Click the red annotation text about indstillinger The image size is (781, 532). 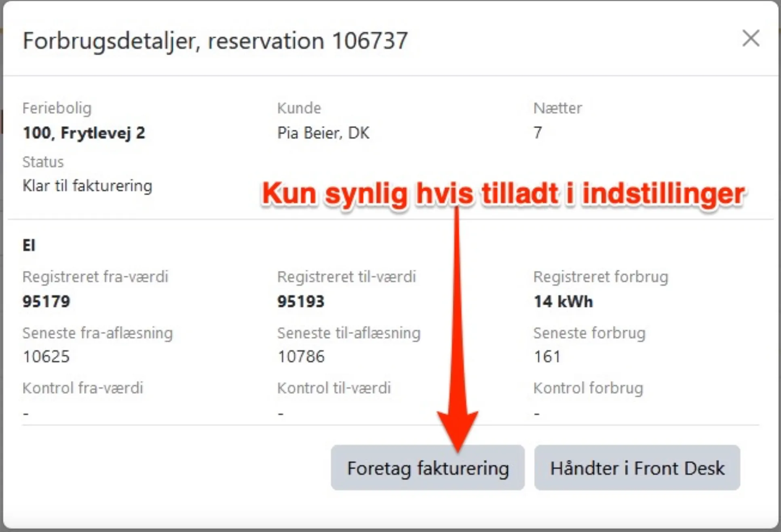pyautogui.click(x=503, y=194)
